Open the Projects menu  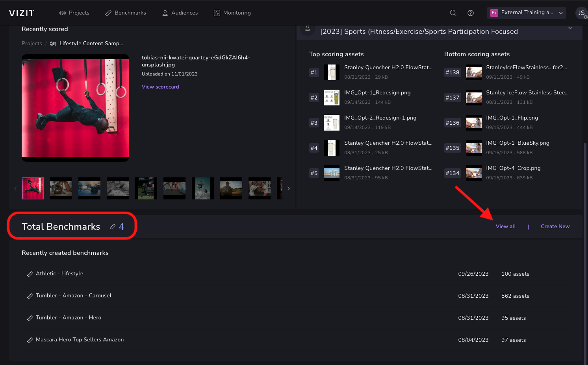tap(74, 13)
